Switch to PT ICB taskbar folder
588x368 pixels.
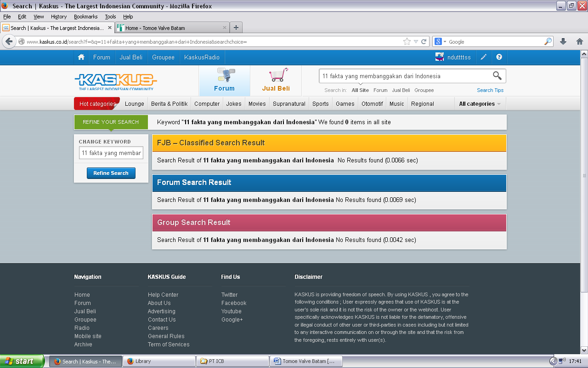tap(233, 361)
